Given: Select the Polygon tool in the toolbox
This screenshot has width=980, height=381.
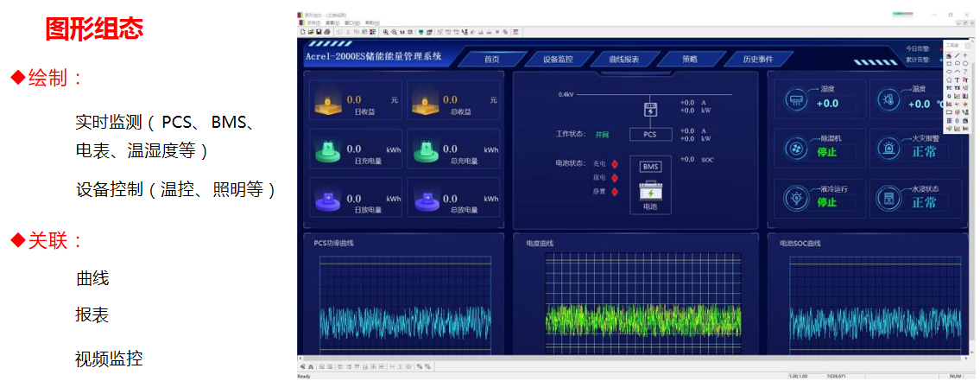Looking at the screenshot, I should [x=949, y=79].
